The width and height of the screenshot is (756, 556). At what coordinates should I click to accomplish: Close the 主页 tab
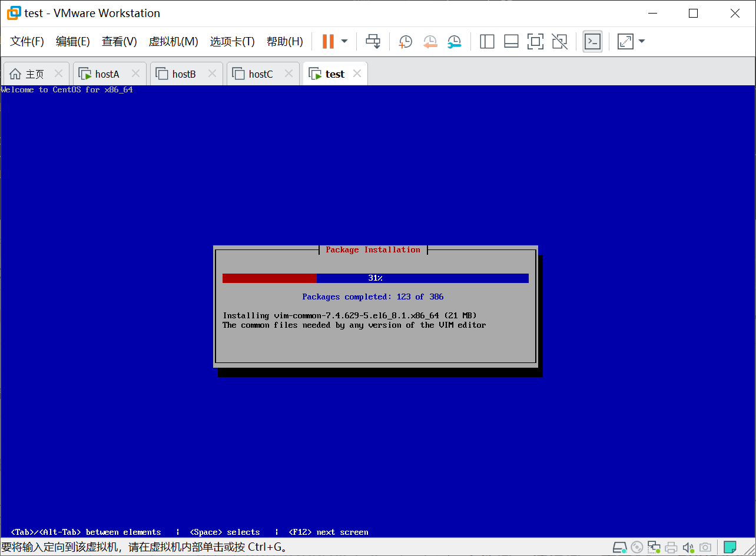pyautogui.click(x=58, y=74)
